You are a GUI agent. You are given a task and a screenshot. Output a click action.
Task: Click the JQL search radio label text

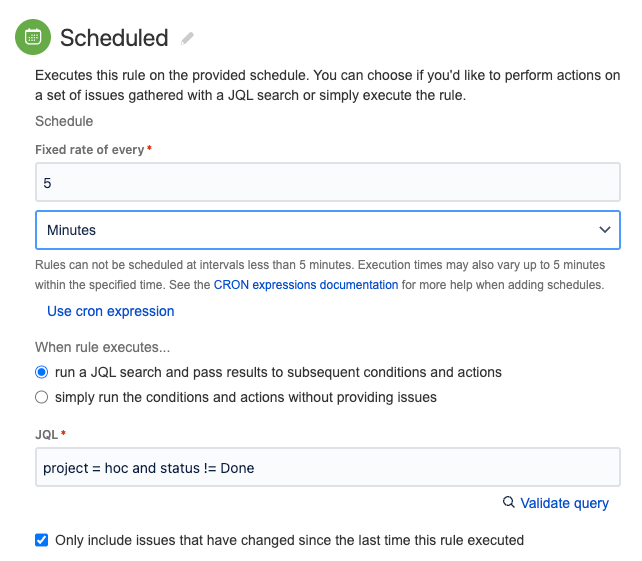[278, 372]
